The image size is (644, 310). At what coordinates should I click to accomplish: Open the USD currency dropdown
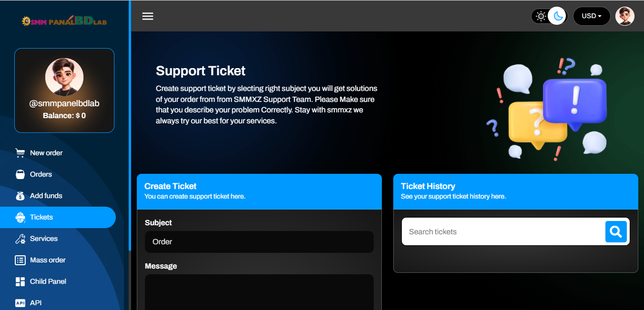pos(591,16)
